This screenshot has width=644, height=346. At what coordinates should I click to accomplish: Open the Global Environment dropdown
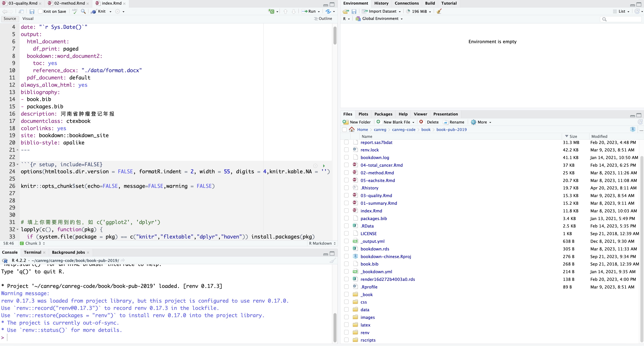pos(379,19)
